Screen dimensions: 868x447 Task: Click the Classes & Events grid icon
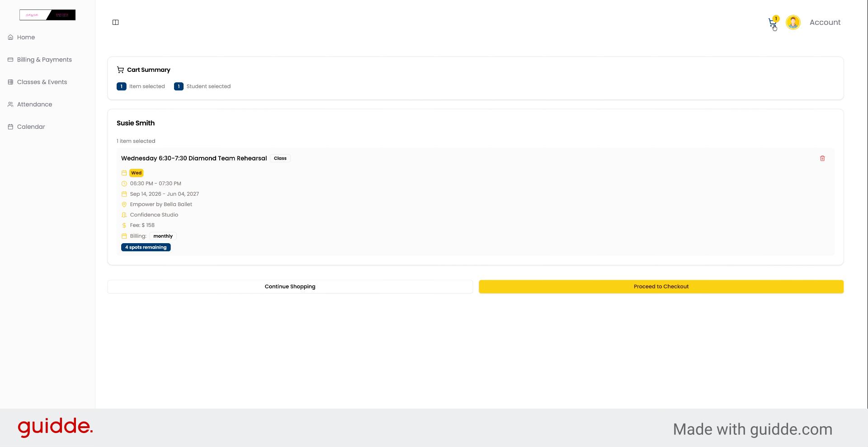tap(10, 82)
